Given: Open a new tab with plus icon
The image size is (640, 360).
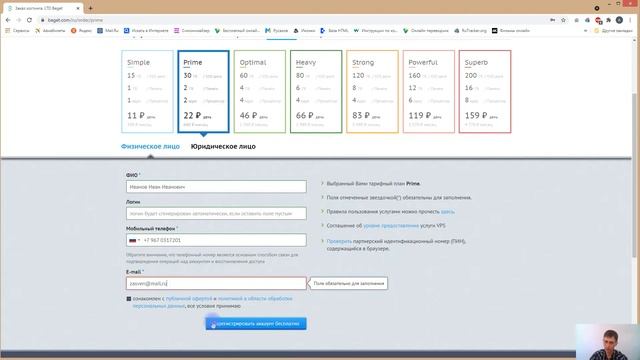Looking at the screenshot, I should point(90,8).
